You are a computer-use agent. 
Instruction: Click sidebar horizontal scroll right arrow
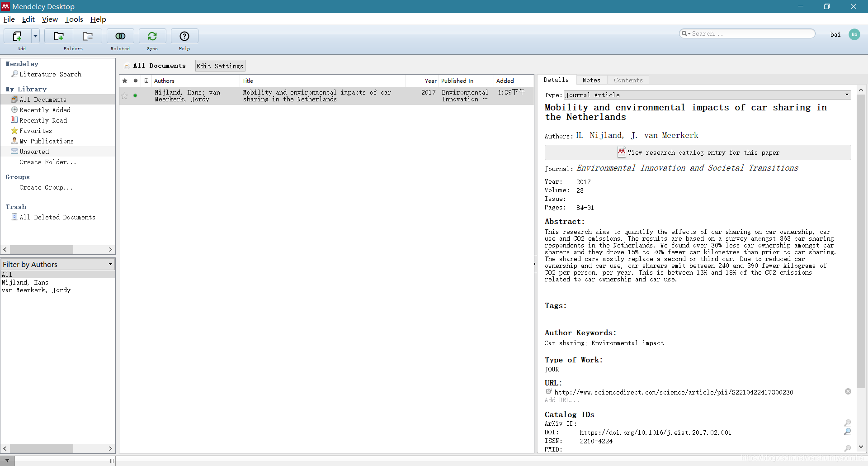coord(110,250)
